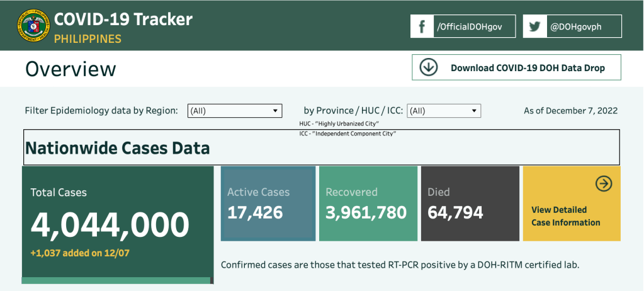
Task: Click the Facebook logo icon
Action: [x=422, y=26]
